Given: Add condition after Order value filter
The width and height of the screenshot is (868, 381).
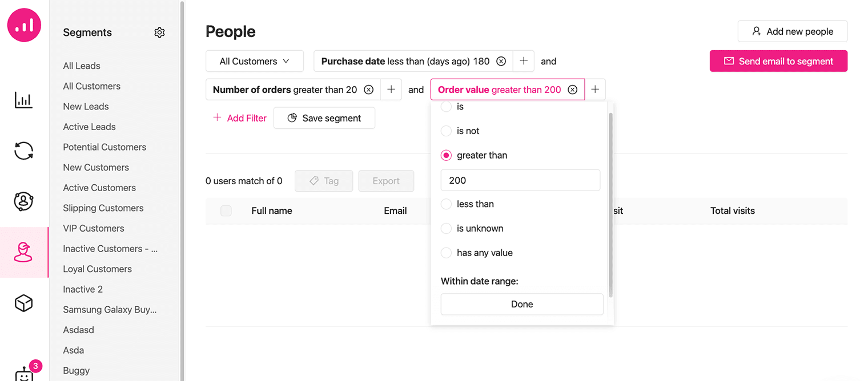Looking at the screenshot, I should click(x=595, y=90).
